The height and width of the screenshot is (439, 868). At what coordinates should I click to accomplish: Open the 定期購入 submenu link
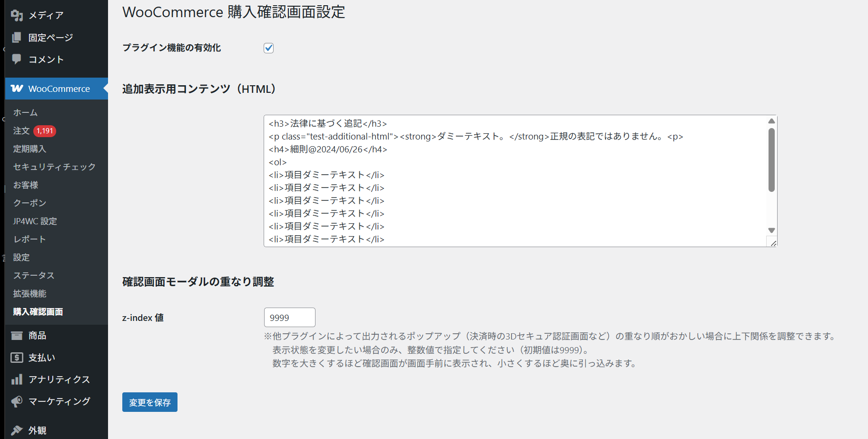(30, 149)
